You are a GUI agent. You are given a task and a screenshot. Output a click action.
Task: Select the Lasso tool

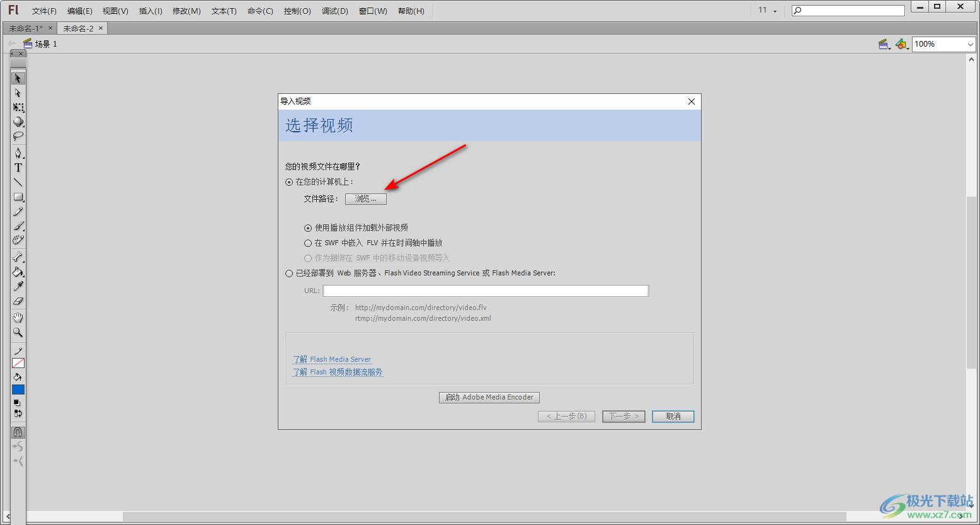coord(18,136)
